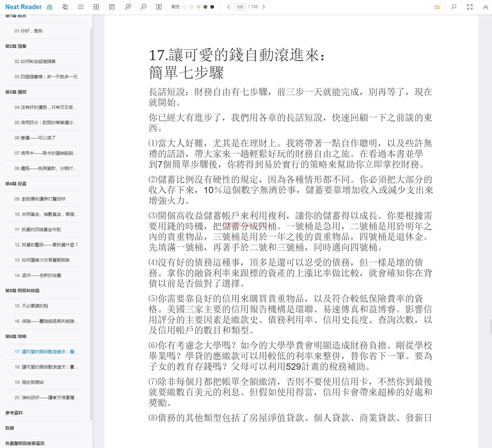The image size is (492, 448).
Task: Open section 第4篇 投資
Action: tap(43, 184)
